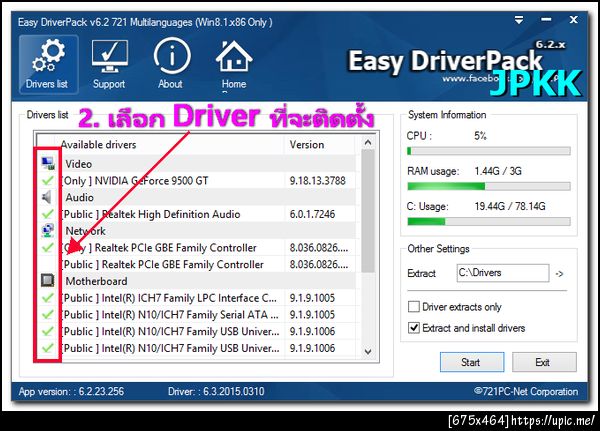Select [Public] Realtek PCIe GBE Family Controller row
Screen dimensions: 600x431
[196, 264]
